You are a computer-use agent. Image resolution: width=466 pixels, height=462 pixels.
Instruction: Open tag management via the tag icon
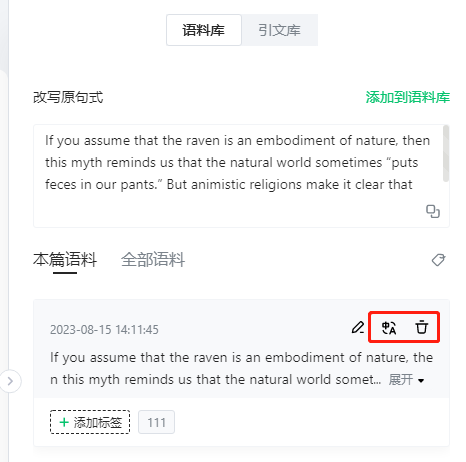tap(438, 260)
